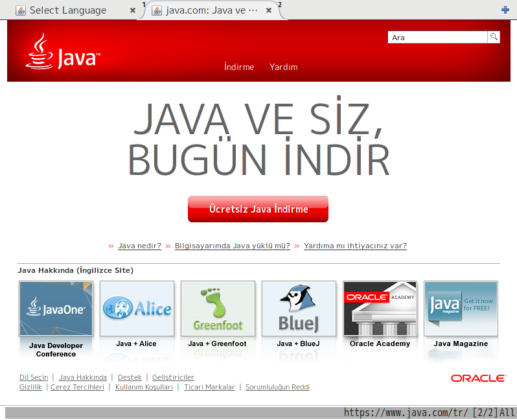Click the Oracle logo in footer
Viewport: 517px width, 420px height.
coord(478,378)
